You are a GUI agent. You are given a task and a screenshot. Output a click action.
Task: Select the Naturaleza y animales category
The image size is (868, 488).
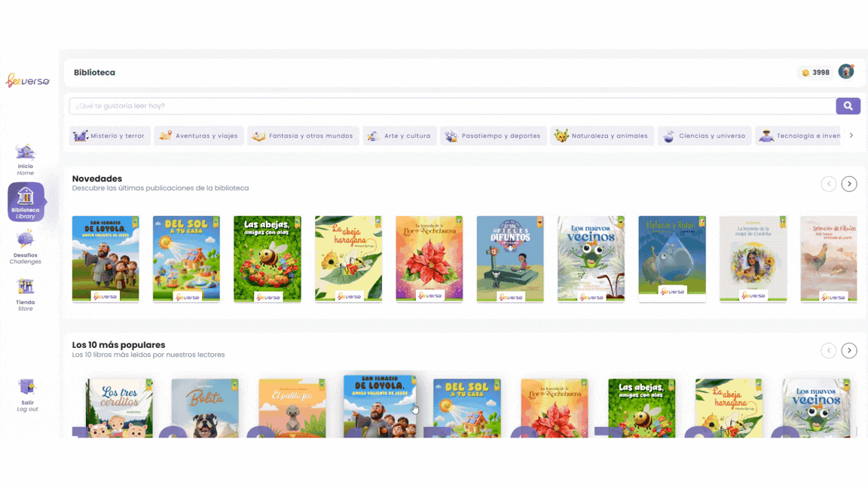pos(602,136)
